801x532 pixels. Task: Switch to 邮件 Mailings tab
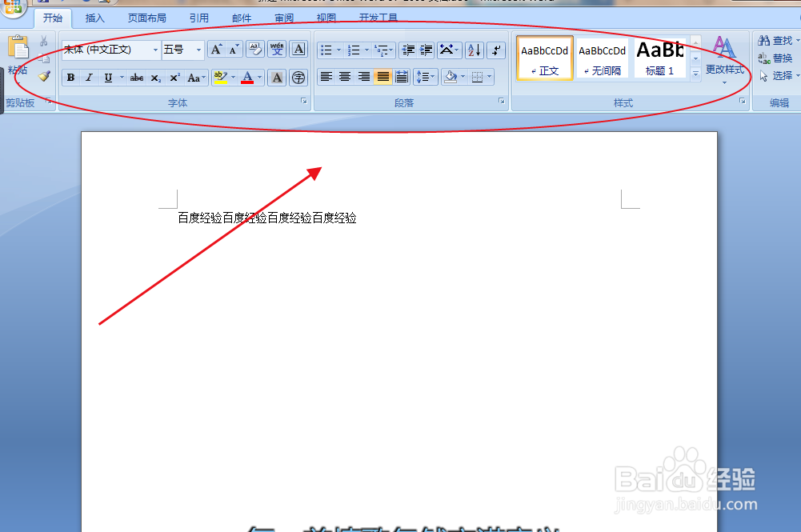[242, 18]
